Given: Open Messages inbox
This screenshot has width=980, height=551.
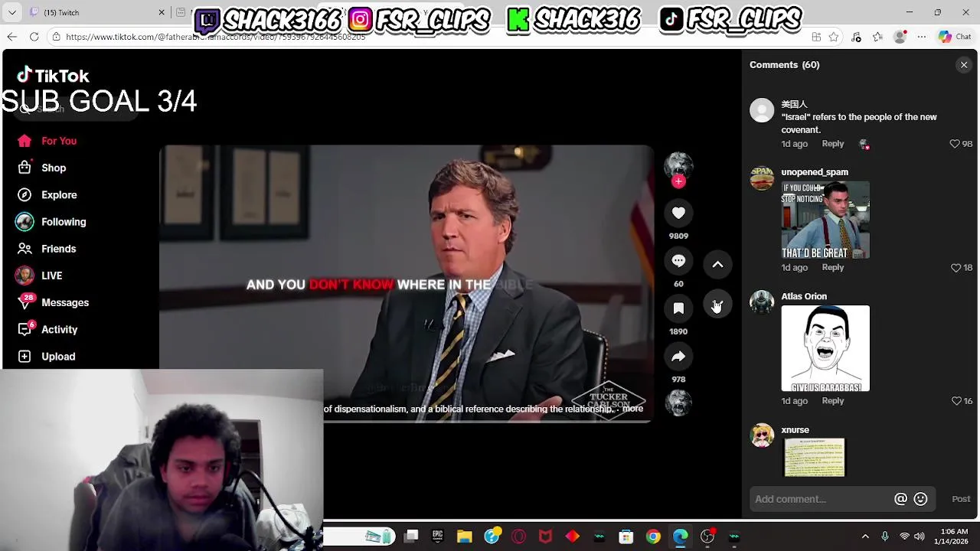Looking at the screenshot, I should [x=65, y=302].
